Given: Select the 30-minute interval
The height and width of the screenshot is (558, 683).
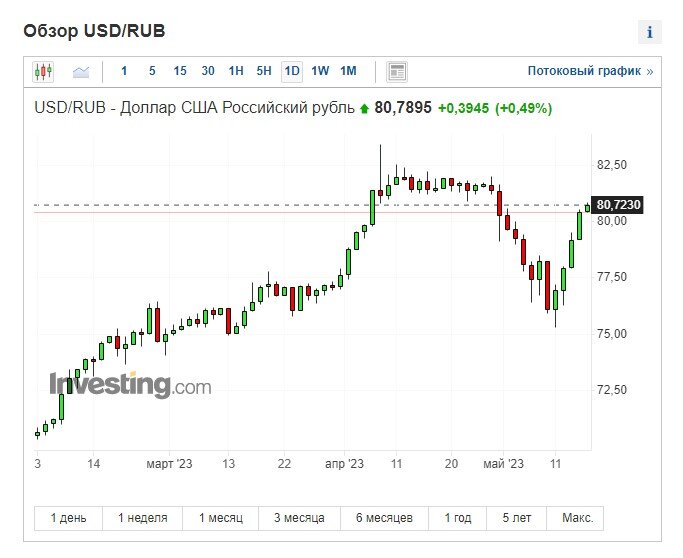Looking at the screenshot, I should pos(208,71).
